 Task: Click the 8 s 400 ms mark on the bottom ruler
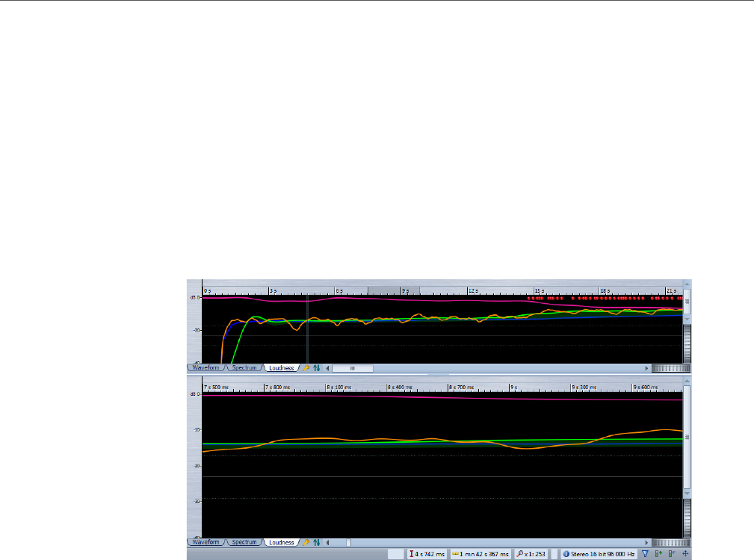400,387
